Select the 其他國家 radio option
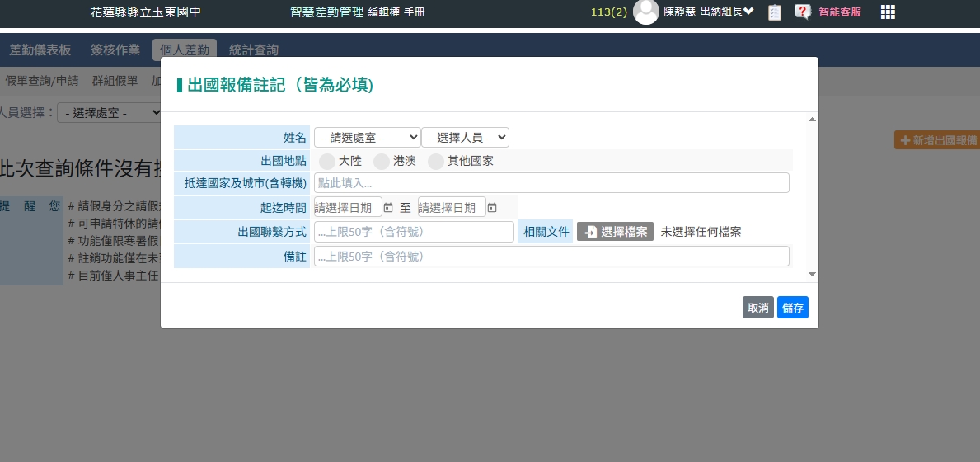Image resolution: width=980 pixels, height=462 pixels. 436,162
